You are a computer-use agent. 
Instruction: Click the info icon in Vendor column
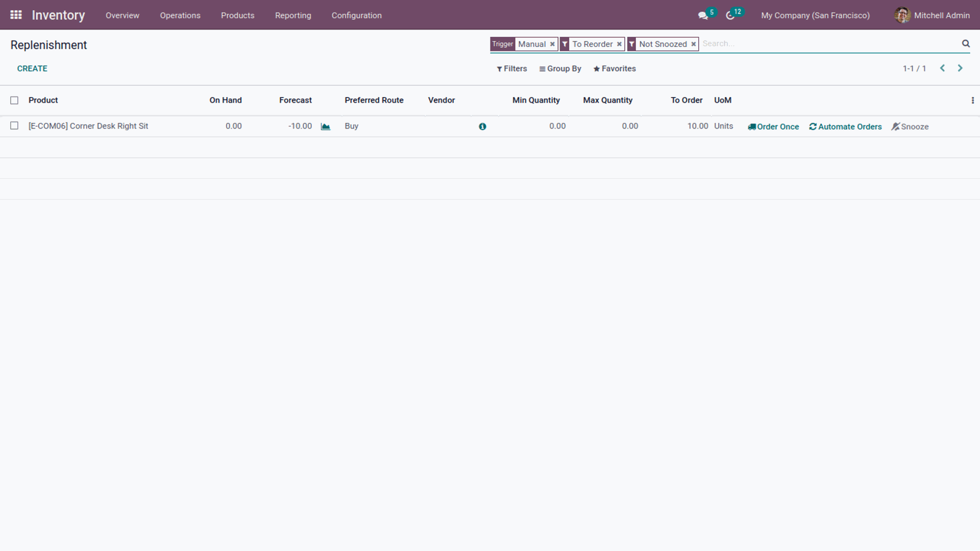tap(482, 126)
